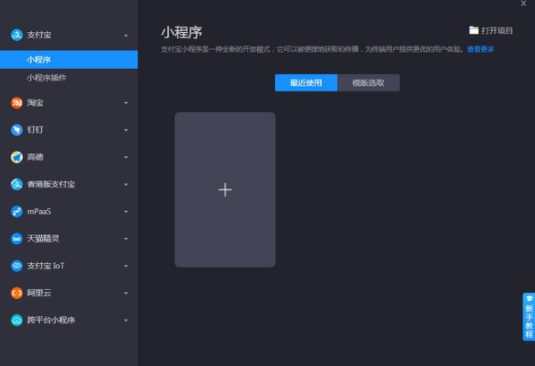535x366 pixels.
Task: Expand the 钉钉 section arrow
Action: point(126,130)
